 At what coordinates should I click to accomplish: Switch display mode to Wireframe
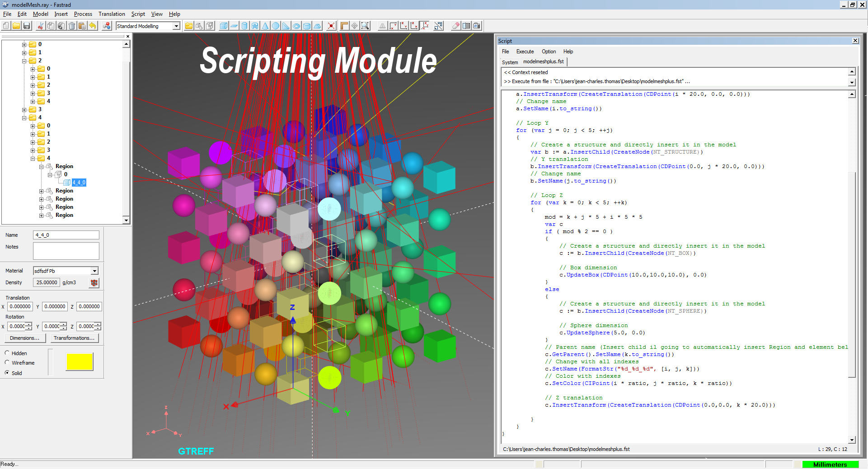7,362
